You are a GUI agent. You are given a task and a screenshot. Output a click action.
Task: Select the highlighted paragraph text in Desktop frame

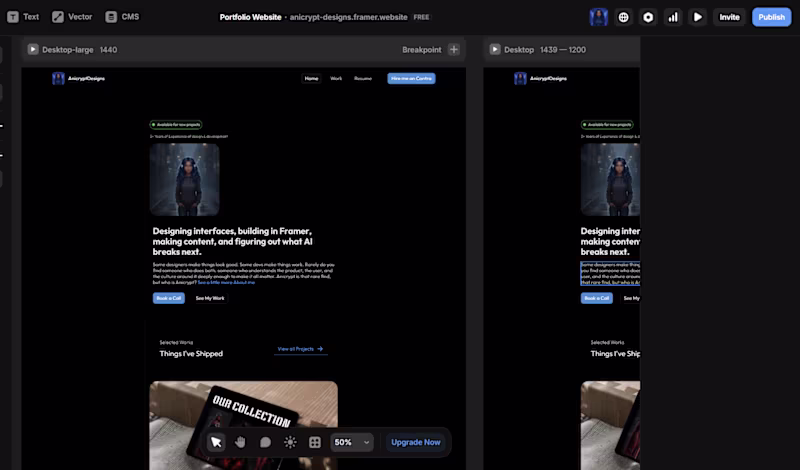tap(610, 274)
